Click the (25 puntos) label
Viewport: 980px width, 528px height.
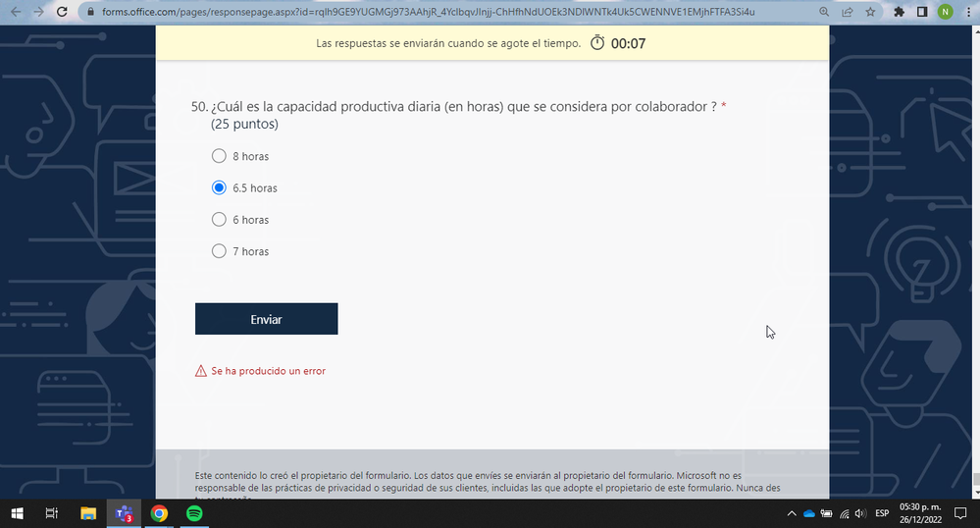(x=244, y=124)
